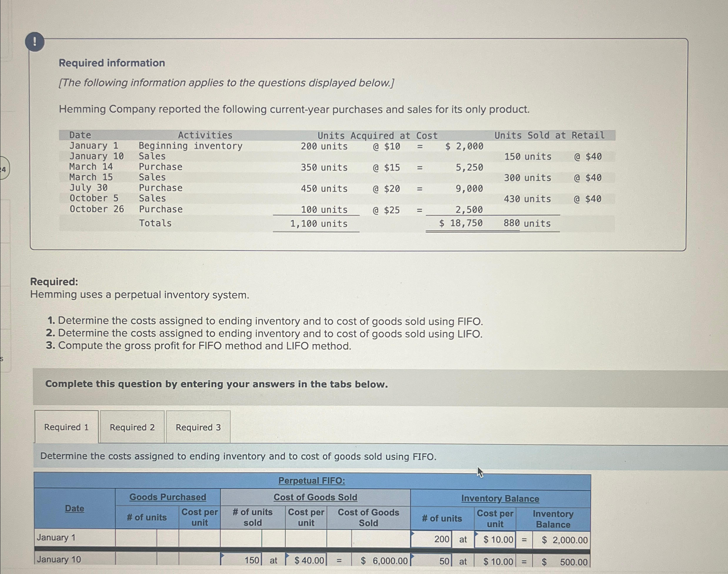Click January 10 units sold field showing 150

tap(241, 560)
